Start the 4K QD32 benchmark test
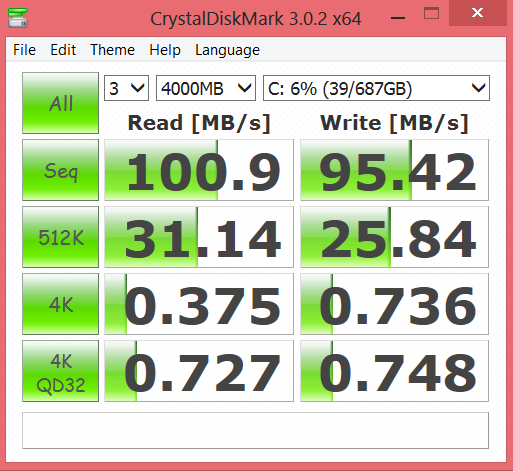This screenshot has height=471, width=513. 60,371
